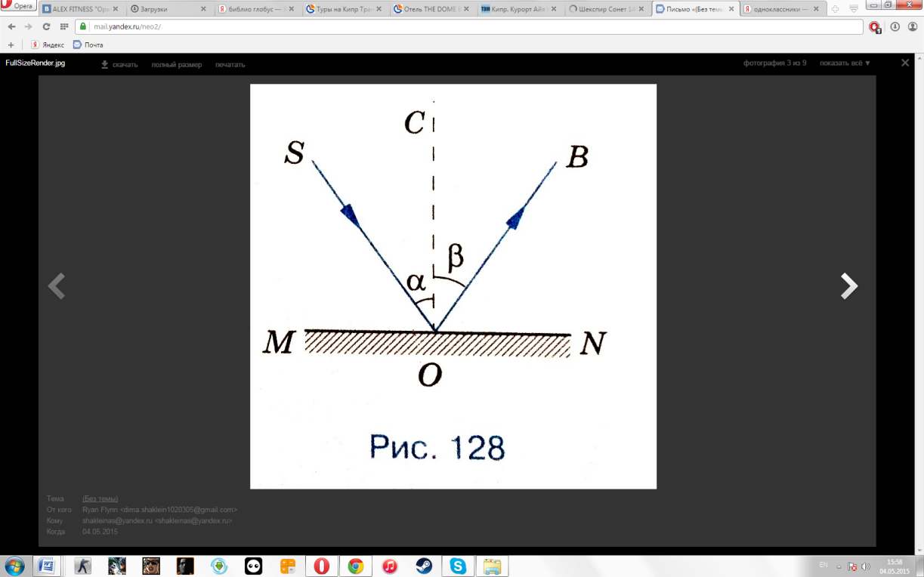Open the green download manager taskbar icon
The height and width of the screenshot is (577, 924).
[x=219, y=566]
